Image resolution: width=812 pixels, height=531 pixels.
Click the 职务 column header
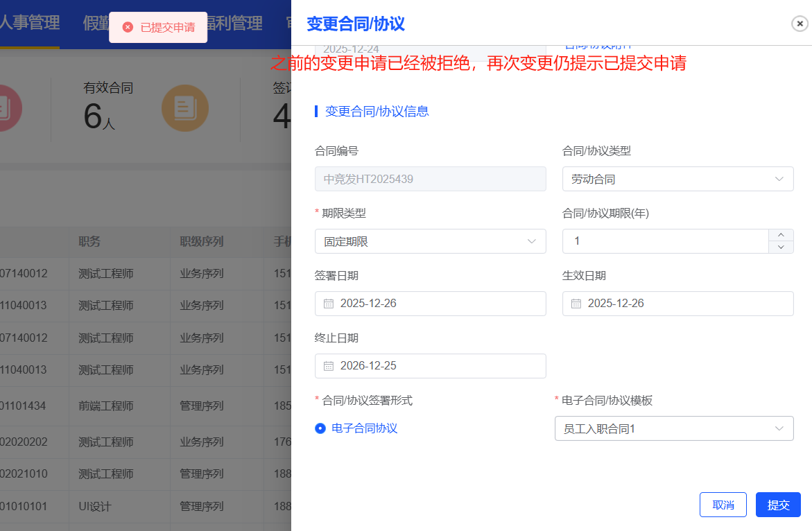[x=89, y=242]
